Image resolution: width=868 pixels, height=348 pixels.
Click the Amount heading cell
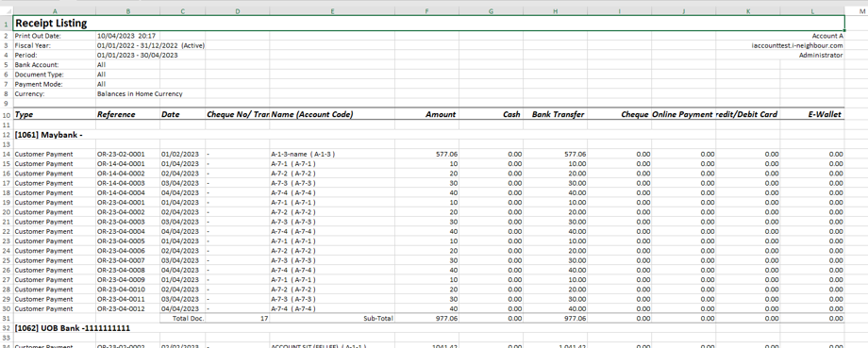(426, 114)
